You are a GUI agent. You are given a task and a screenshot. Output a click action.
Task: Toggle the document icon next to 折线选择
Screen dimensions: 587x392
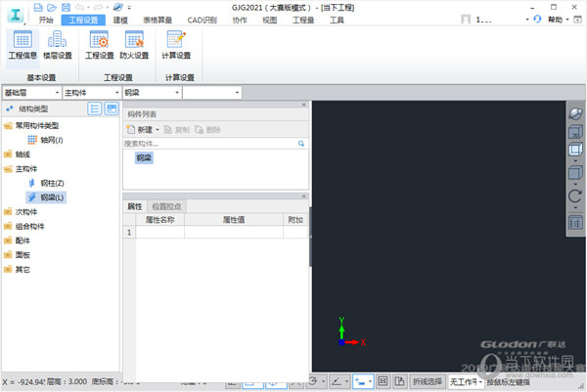pos(399,381)
